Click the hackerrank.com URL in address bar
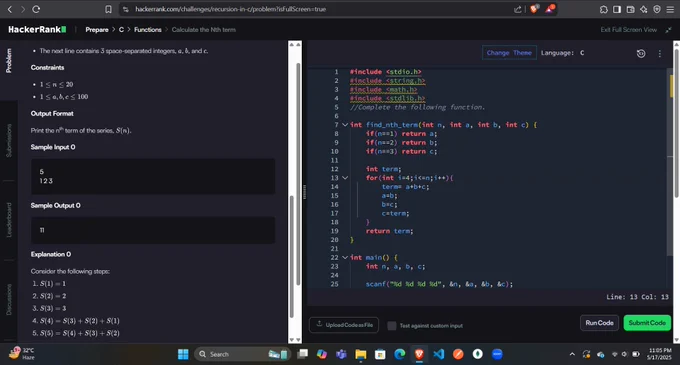Viewport: 680px width, 365px height. (x=230, y=9)
